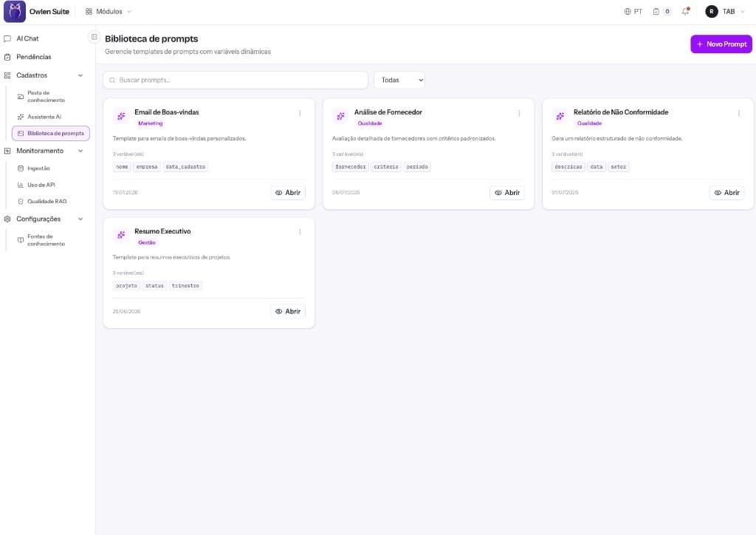This screenshot has width=756, height=535.
Task: Click the Gestão category tag
Action: point(147,242)
